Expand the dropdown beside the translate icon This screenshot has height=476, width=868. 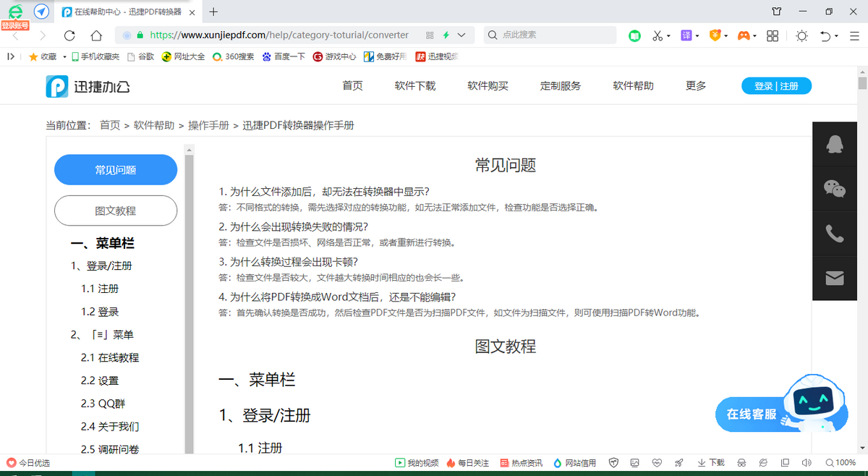697,35
